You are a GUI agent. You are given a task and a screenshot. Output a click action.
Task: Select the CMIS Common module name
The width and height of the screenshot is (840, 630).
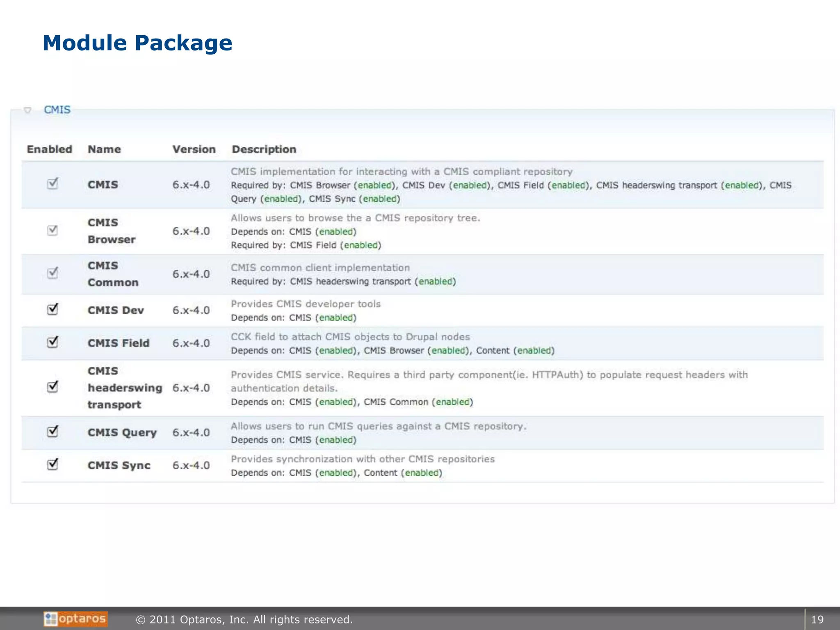pos(113,274)
